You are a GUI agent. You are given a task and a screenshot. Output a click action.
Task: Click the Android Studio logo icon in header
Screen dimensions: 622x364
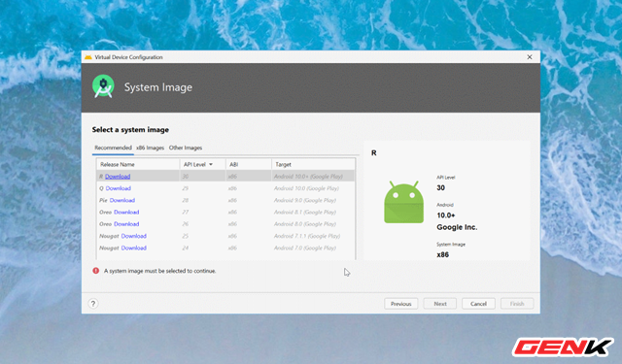pyautogui.click(x=103, y=86)
